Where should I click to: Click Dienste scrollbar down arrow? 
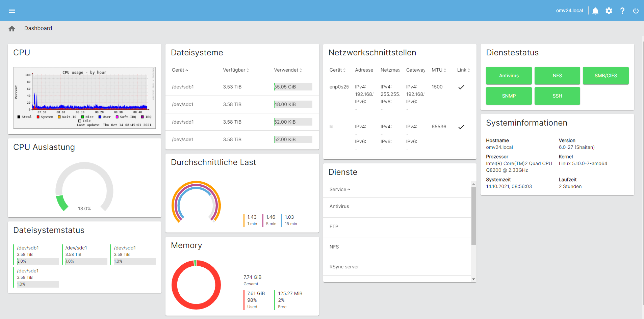(473, 279)
